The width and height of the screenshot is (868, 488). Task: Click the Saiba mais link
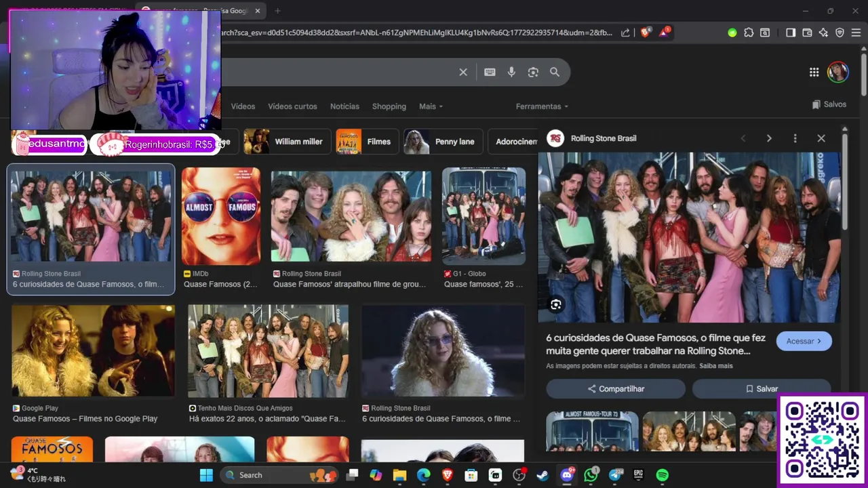coord(716,366)
